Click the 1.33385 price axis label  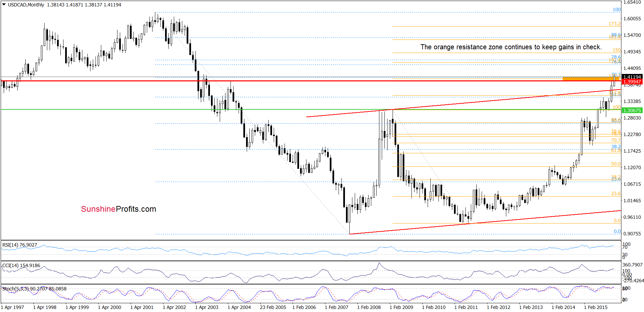click(x=632, y=101)
